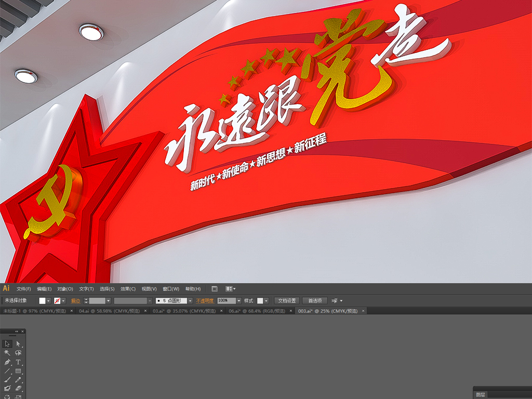This screenshot has width=532, height=399.
Task: Open the brush definition dropdown showing 5点圆形
Action: click(x=190, y=300)
